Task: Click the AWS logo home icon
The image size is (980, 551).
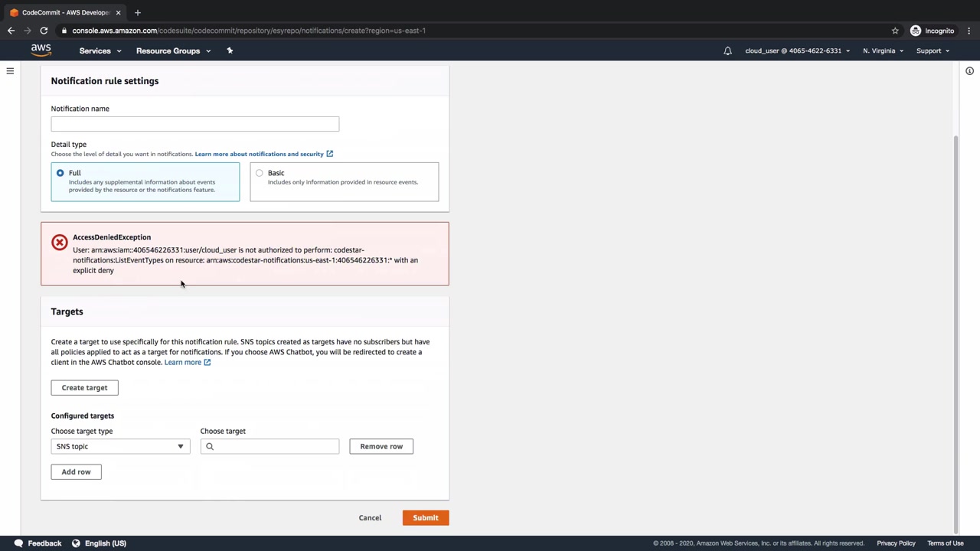Action: click(41, 51)
